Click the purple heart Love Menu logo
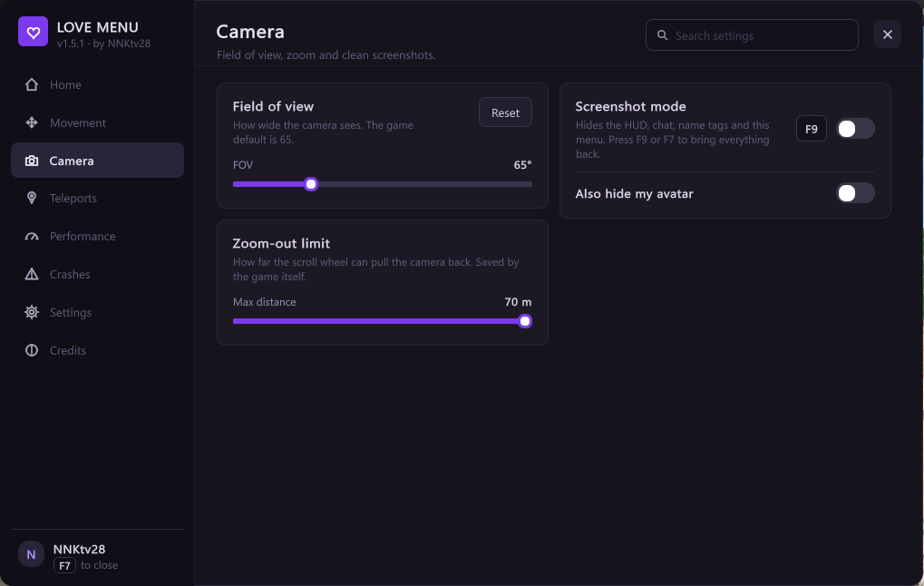 point(33,32)
